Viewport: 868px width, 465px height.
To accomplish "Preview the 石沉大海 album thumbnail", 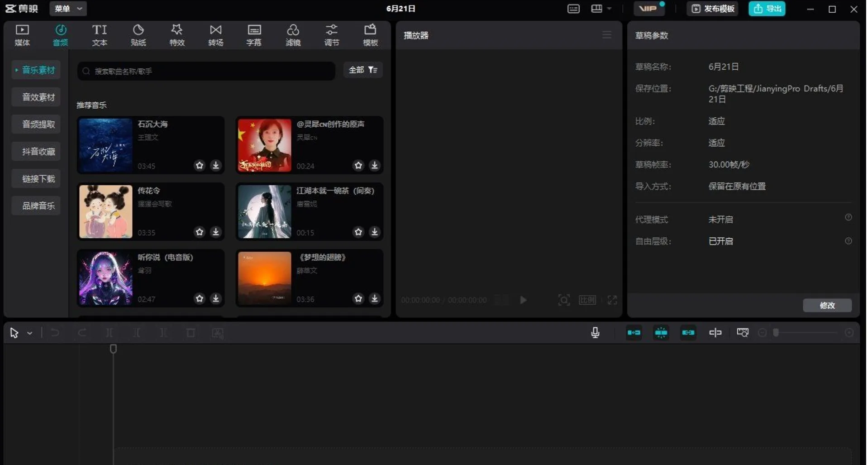I will 106,145.
